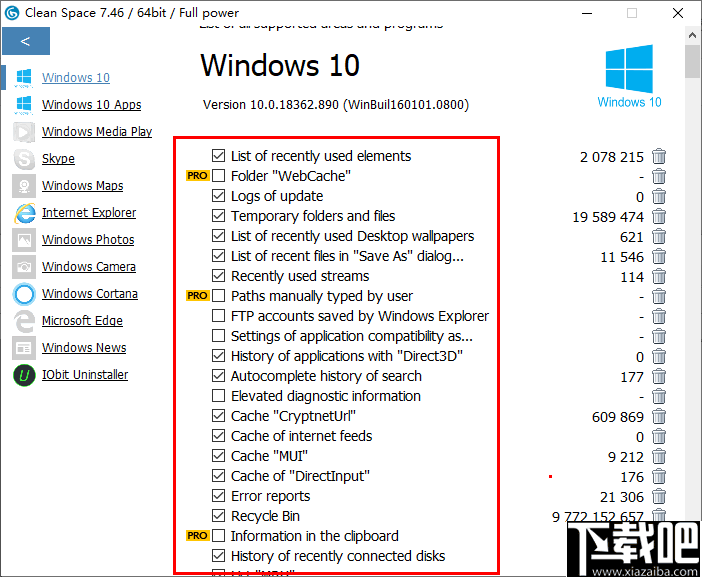Click trash icon for FTP accounts saved
The height and width of the screenshot is (577, 702).
click(659, 316)
